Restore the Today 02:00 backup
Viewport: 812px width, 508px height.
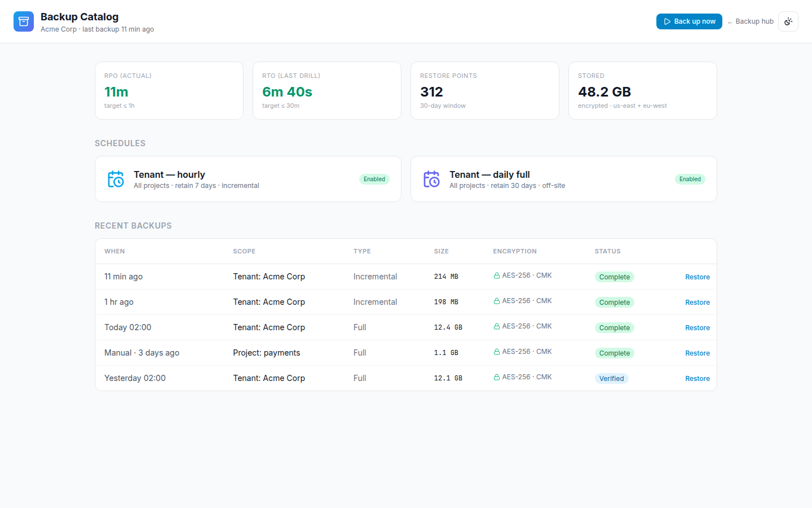698,328
